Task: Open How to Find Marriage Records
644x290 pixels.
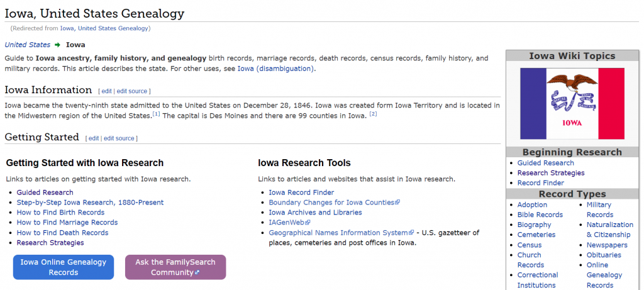Action: 67,223
